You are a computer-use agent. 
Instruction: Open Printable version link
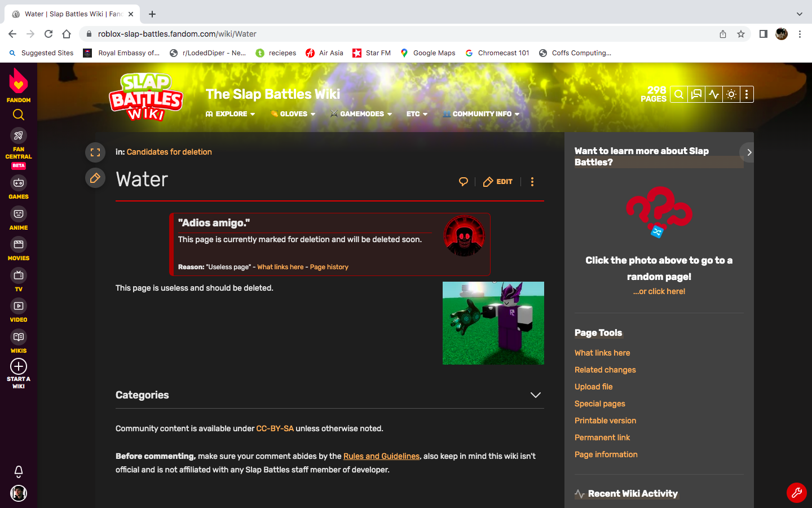pos(605,421)
